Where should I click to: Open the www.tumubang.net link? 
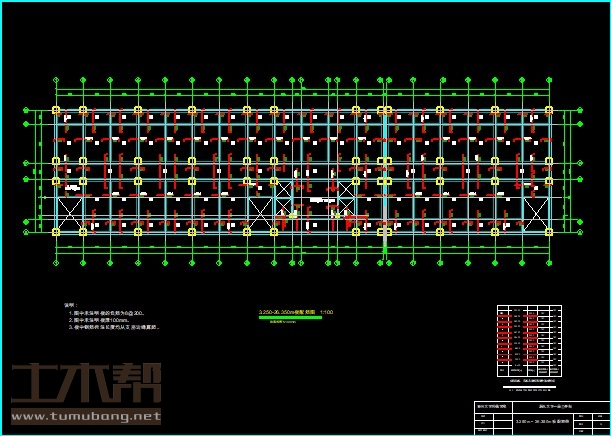[86, 416]
